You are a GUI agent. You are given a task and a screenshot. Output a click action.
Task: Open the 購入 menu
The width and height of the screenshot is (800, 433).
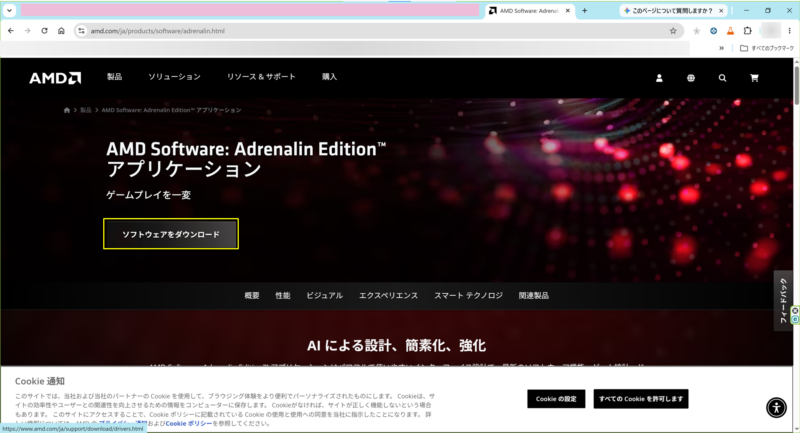tap(329, 77)
